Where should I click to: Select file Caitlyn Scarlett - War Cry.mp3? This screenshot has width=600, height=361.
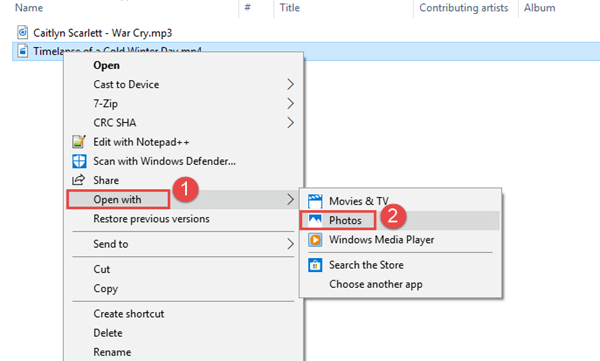click(x=103, y=33)
